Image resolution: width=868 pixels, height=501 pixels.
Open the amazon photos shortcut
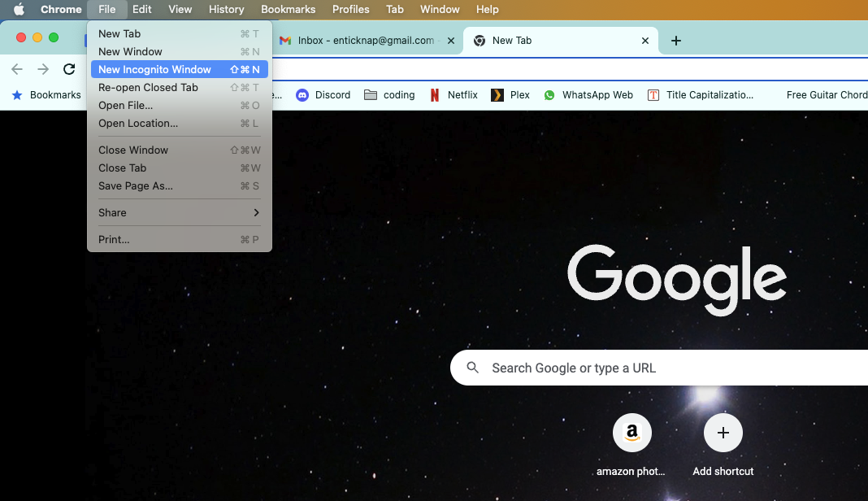tap(631, 444)
